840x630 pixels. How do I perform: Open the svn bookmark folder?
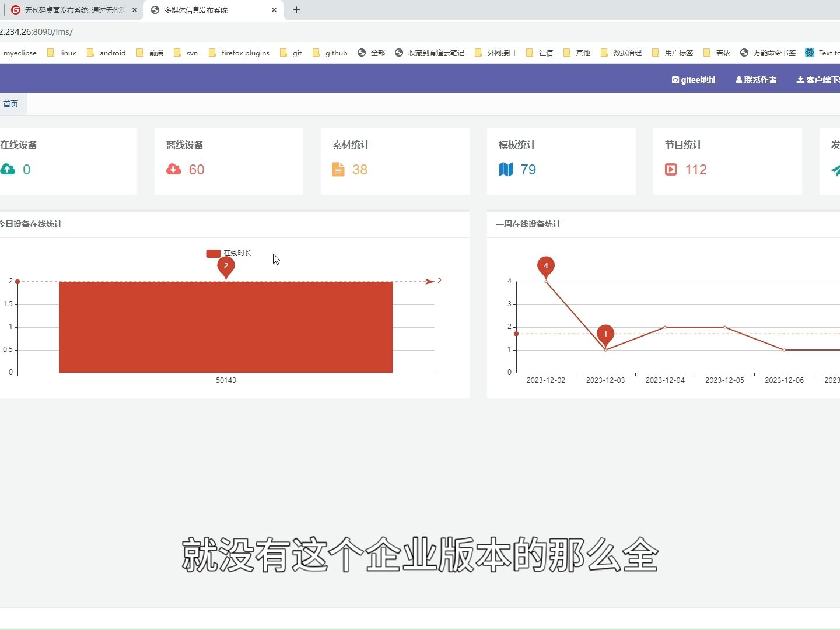coord(186,52)
